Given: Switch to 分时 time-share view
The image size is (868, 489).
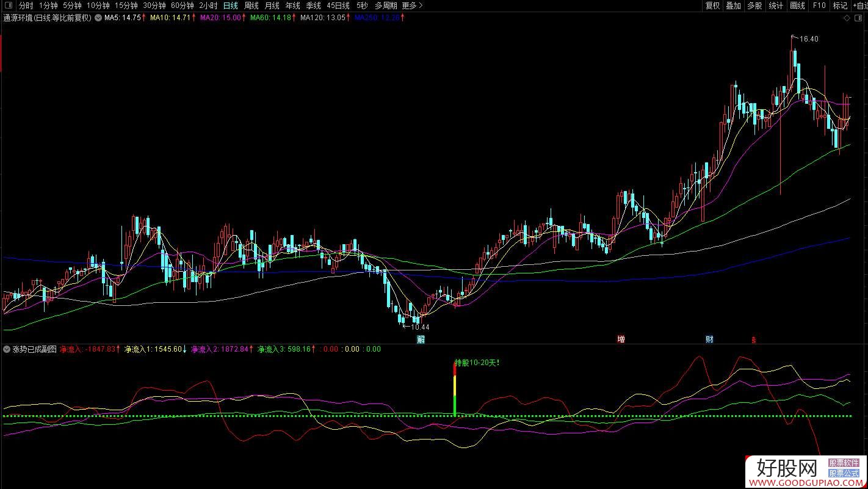Looking at the screenshot, I should click(26, 5).
